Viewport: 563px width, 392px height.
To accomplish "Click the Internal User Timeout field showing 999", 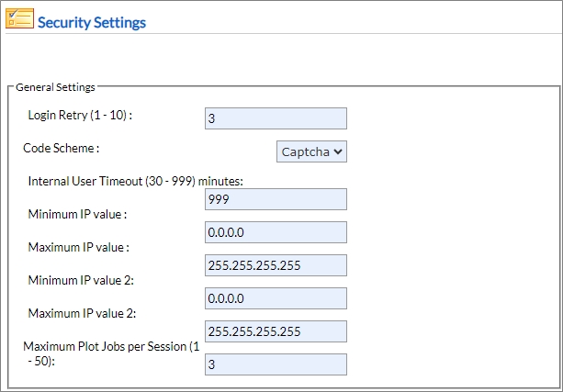I will point(276,199).
